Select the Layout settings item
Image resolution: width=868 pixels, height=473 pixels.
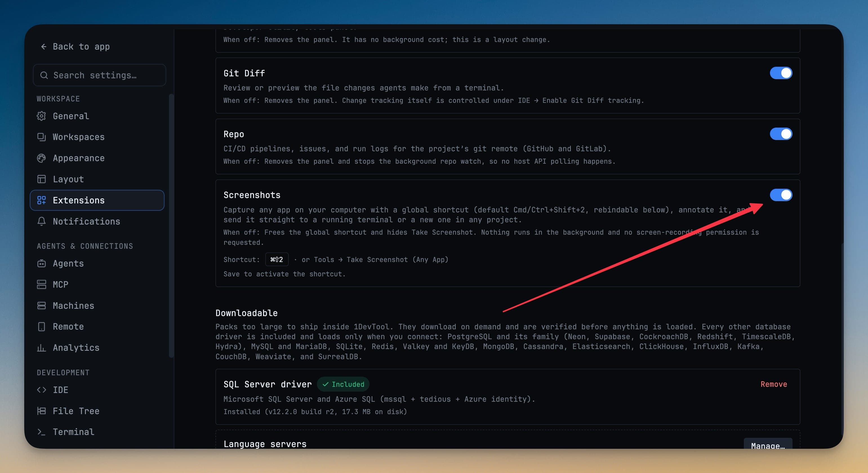tap(97, 179)
